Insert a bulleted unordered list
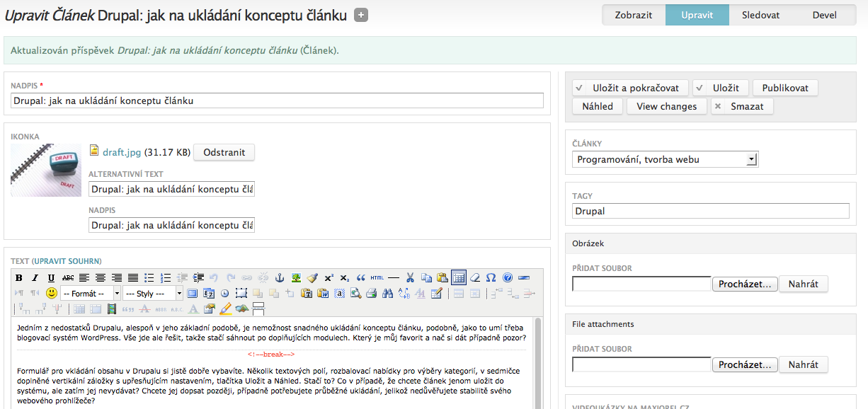The image size is (868, 409). 149,277
